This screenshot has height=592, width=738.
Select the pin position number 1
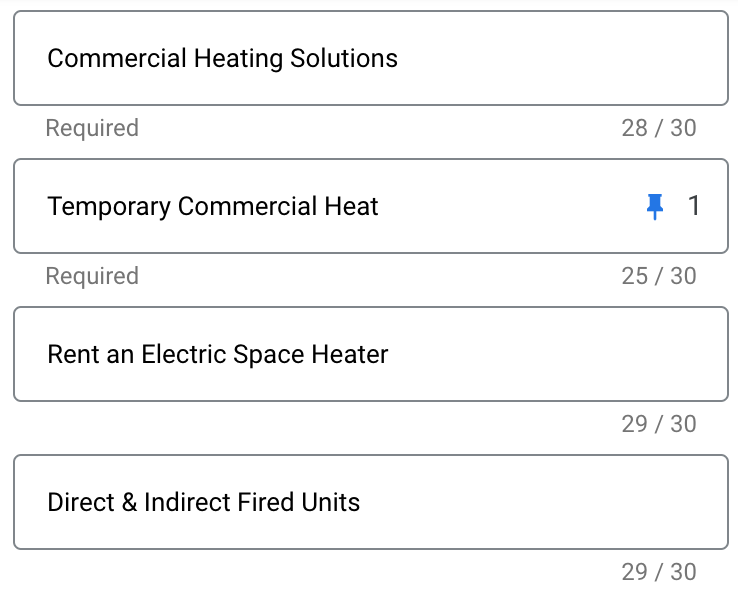click(694, 206)
